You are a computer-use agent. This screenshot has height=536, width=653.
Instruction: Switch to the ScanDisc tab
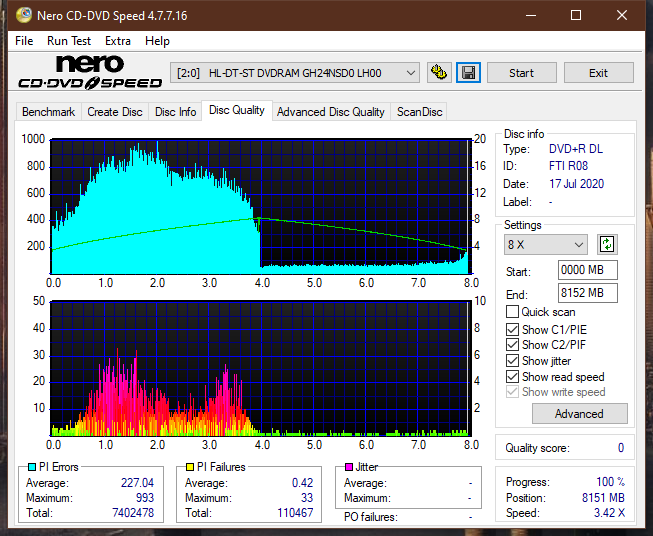point(419,112)
